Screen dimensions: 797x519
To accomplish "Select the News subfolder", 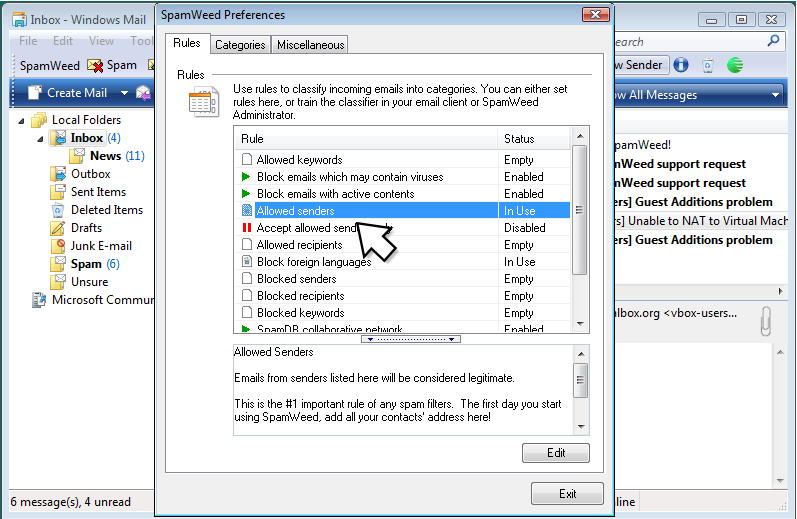I will [107, 156].
